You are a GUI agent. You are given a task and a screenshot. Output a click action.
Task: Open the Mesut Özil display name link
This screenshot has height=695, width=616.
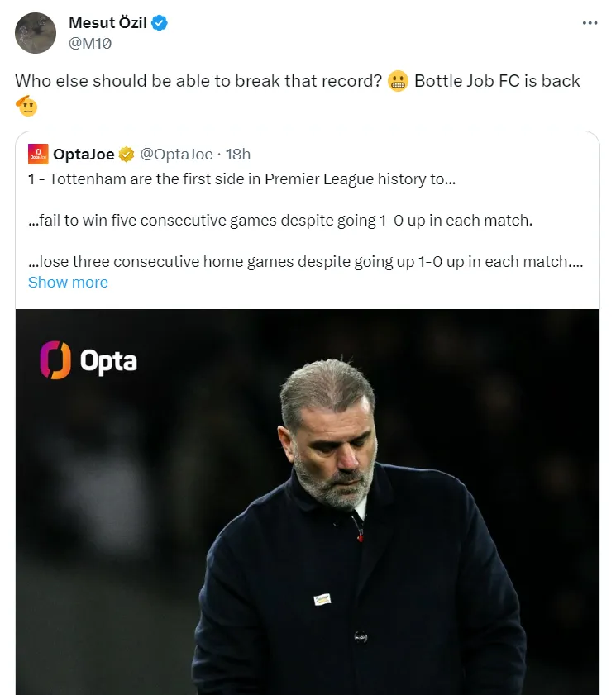(x=107, y=23)
